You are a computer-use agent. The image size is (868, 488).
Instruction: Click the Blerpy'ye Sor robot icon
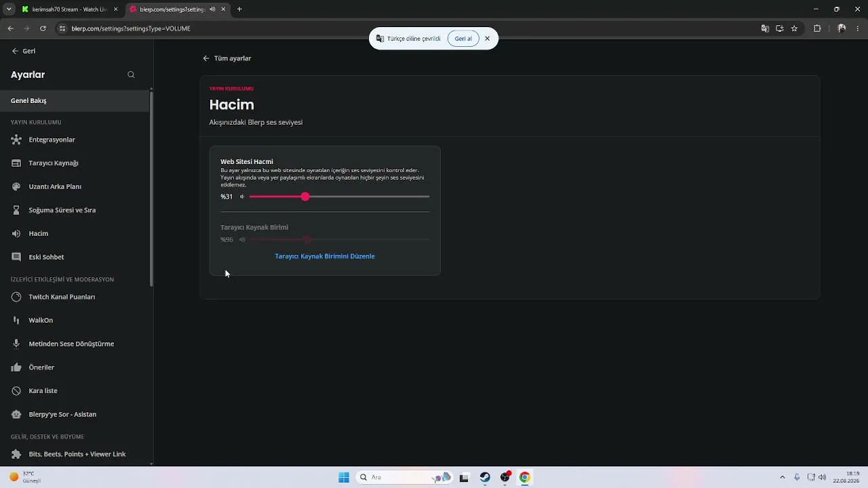click(16, 414)
